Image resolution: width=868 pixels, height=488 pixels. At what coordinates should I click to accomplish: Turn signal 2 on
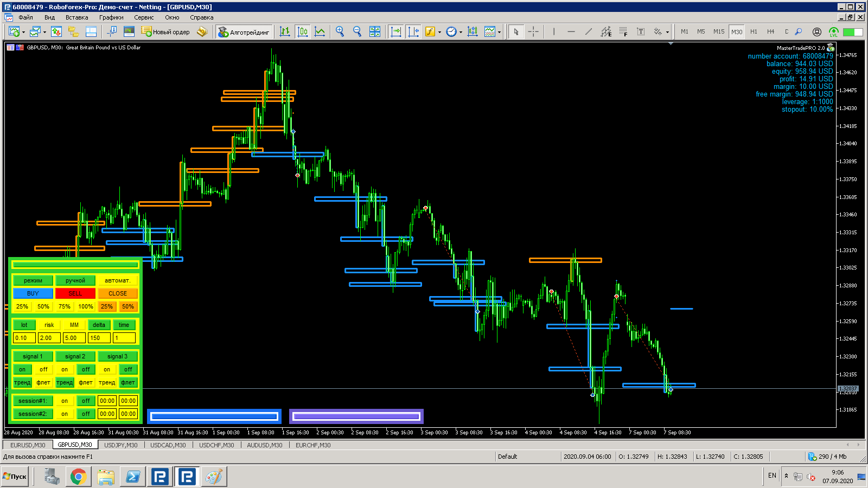tap(65, 369)
